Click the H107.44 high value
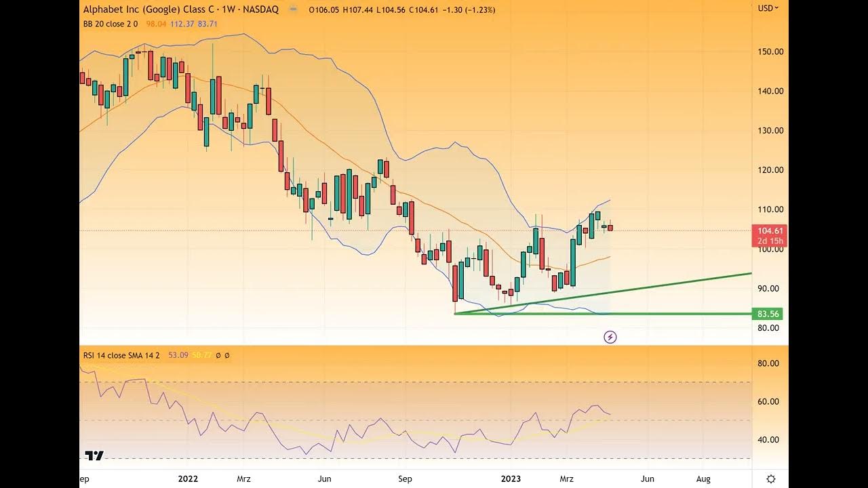This screenshot has height=488, width=868. coord(359,10)
